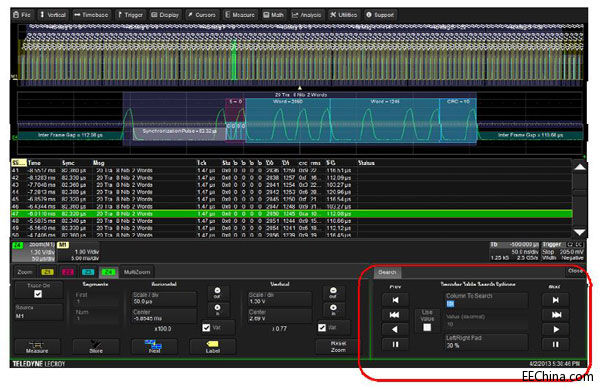
Task: Switch to the MultiZoom tab
Action: coord(137,272)
